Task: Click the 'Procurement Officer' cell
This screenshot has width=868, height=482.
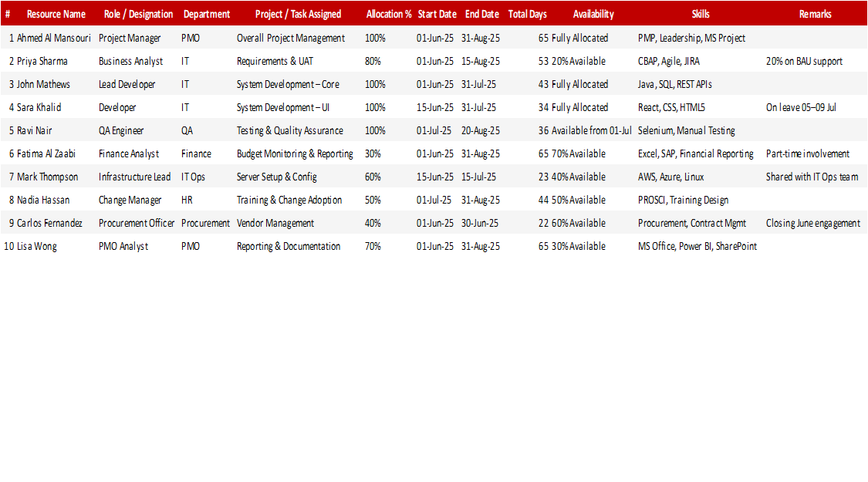Action: [136, 224]
